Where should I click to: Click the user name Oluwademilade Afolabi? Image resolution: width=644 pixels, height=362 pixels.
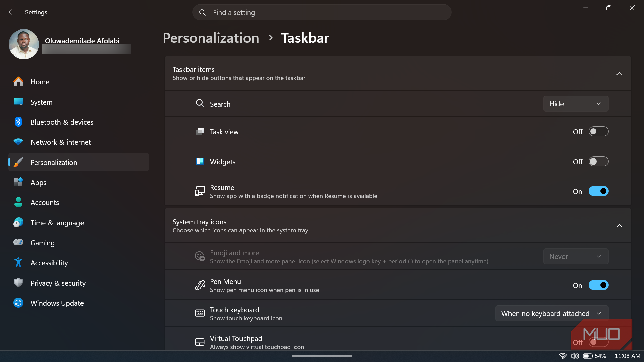[x=82, y=41]
